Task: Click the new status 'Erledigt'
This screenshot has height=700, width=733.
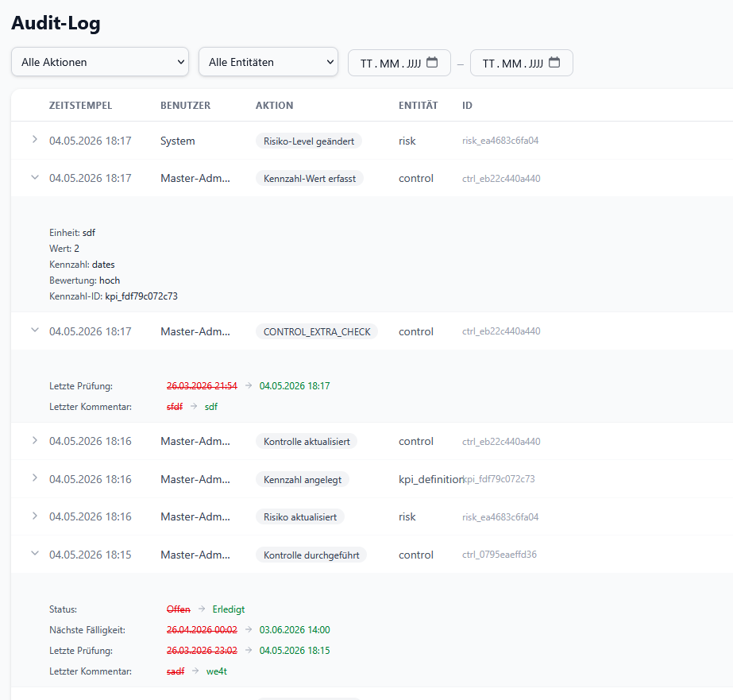Action: [x=228, y=609]
